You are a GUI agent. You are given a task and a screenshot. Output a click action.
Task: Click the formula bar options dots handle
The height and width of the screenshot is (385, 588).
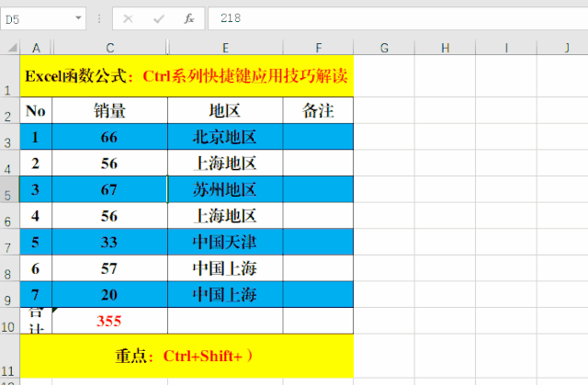click(x=99, y=18)
